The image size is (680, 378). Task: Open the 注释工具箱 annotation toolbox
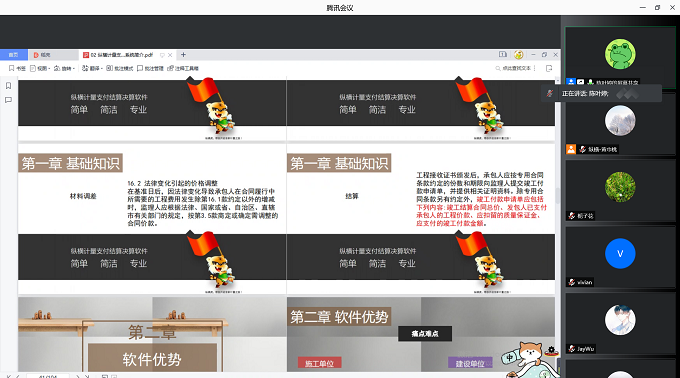(x=183, y=68)
